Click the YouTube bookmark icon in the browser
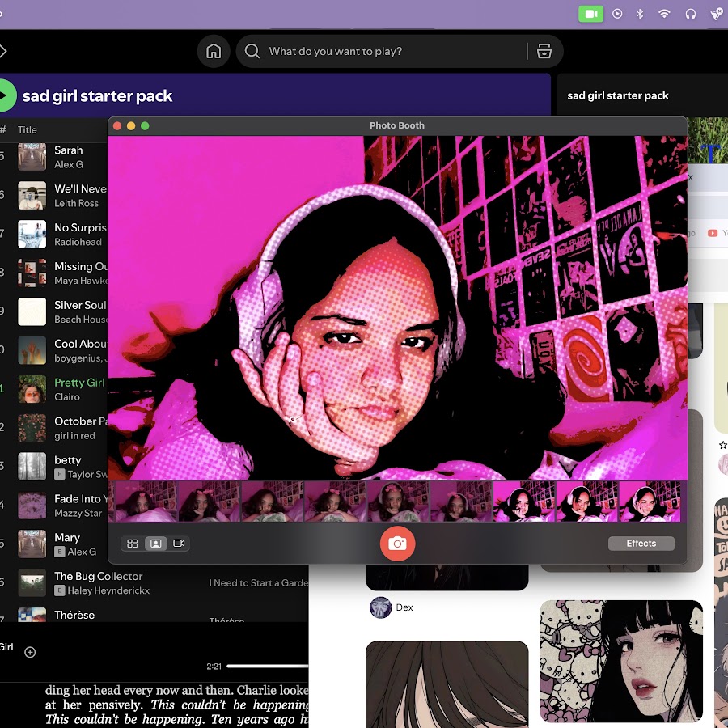728x728 pixels. click(x=712, y=233)
